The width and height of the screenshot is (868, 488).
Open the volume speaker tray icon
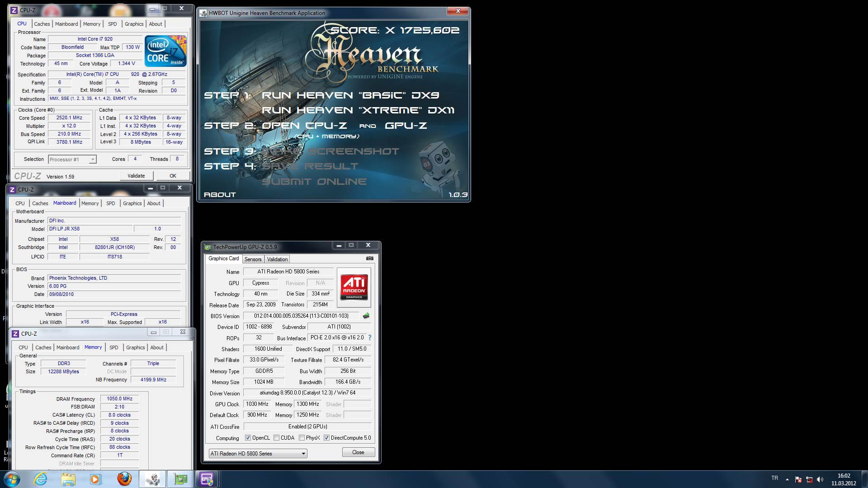821,479
